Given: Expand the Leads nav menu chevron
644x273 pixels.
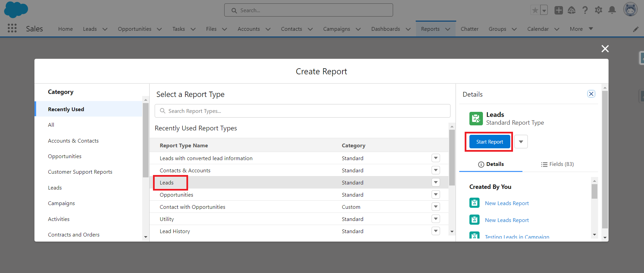Looking at the screenshot, I should (x=105, y=29).
